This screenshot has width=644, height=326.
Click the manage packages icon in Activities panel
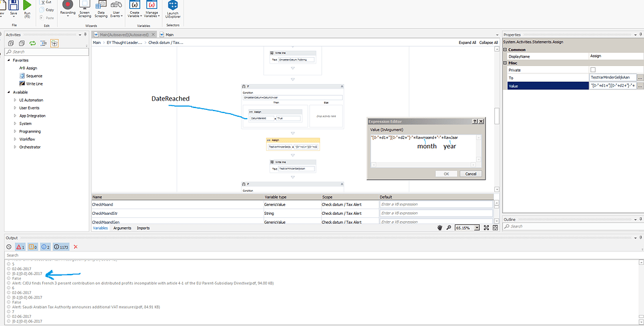pyautogui.click(x=54, y=43)
